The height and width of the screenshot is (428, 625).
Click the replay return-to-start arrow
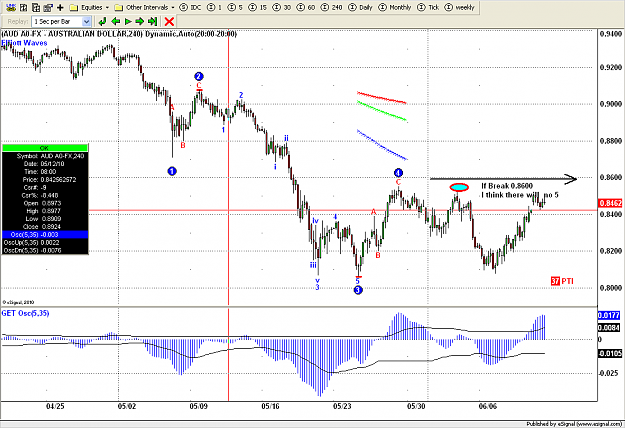click(x=102, y=22)
